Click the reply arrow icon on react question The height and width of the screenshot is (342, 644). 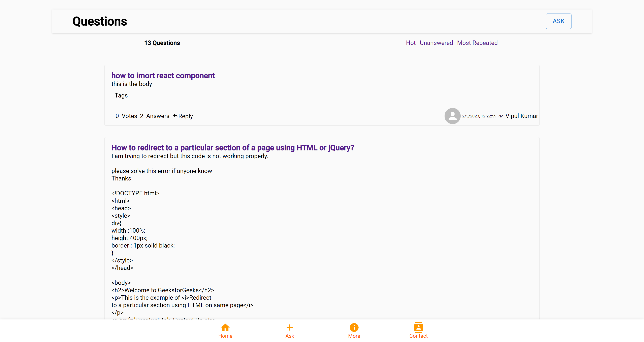[x=175, y=116]
